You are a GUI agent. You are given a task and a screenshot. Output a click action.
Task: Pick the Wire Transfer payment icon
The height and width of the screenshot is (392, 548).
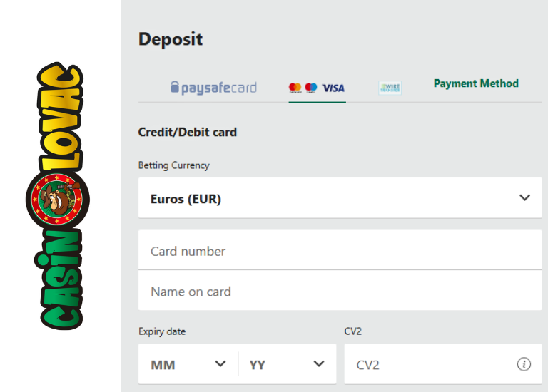tap(390, 88)
